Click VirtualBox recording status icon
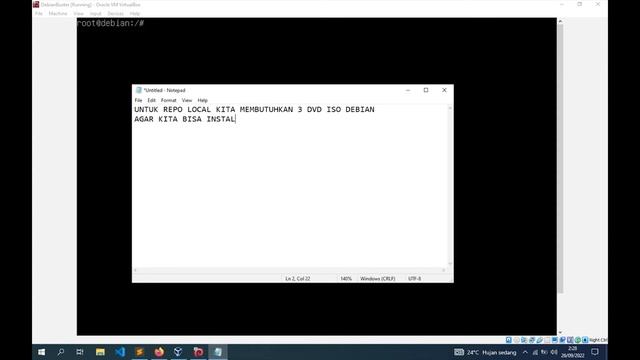This screenshot has height=360, width=640. point(562,340)
